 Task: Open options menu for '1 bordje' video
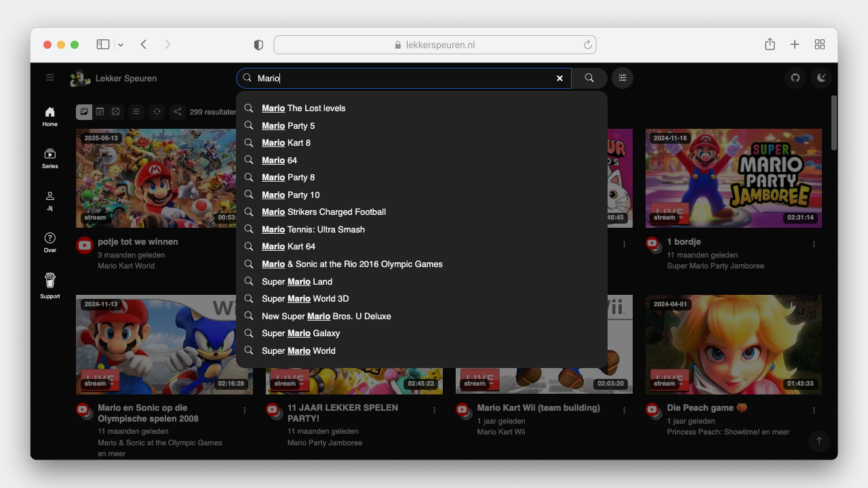(814, 245)
